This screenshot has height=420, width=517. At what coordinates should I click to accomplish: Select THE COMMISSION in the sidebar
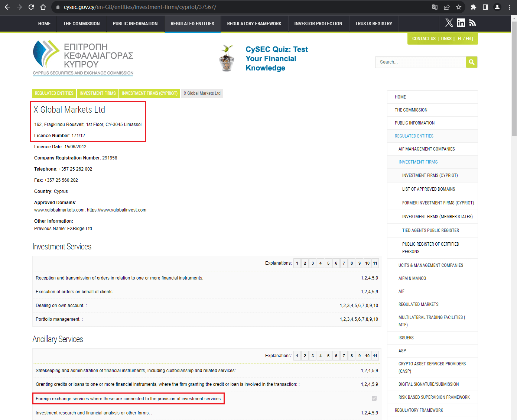click(432, 110)
